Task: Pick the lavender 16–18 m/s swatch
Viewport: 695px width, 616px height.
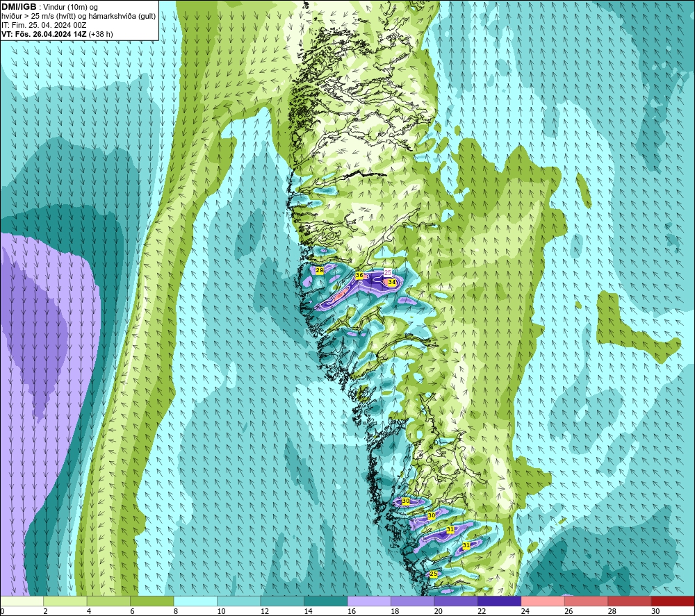Action: (369, 601)
